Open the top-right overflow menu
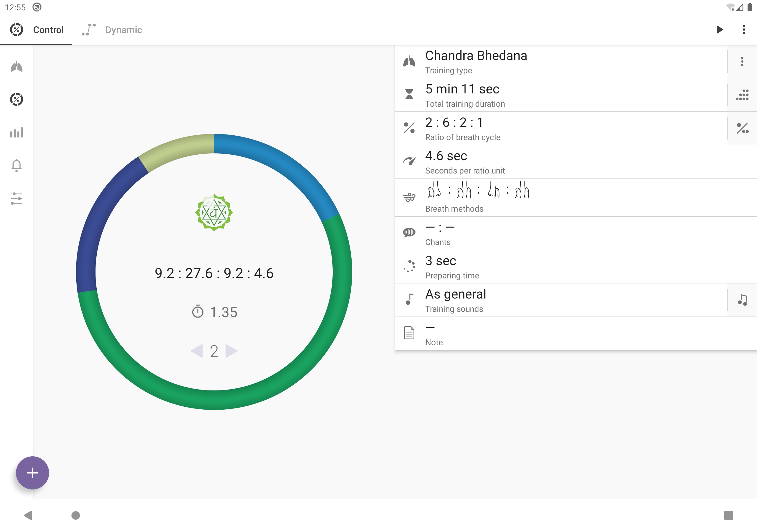The width and height of the screenshot is (757, 532). point(744,30)
